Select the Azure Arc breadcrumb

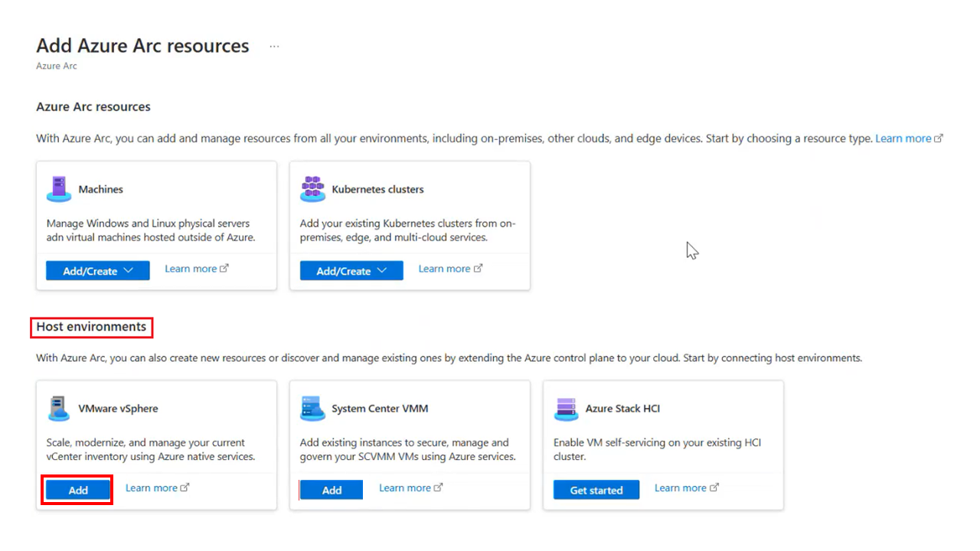tap(56, 66)
